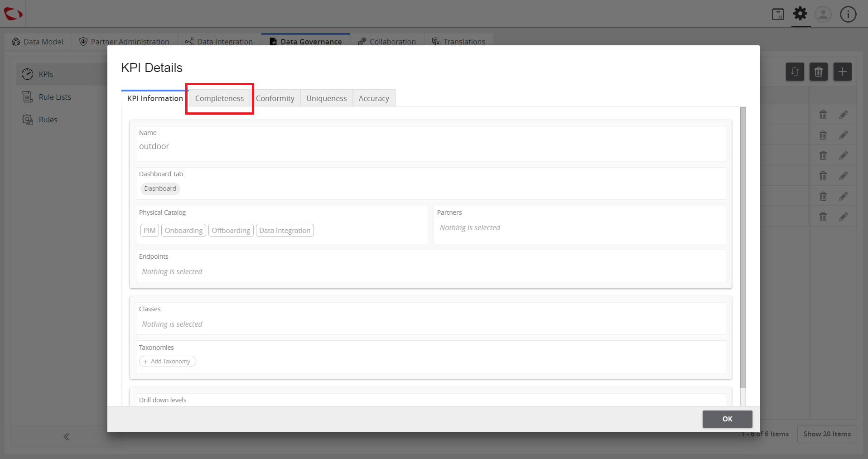The width and height of the screenshot is (868, 459).
Task: Delete the fourth KPI row
Action: [823, 176]
